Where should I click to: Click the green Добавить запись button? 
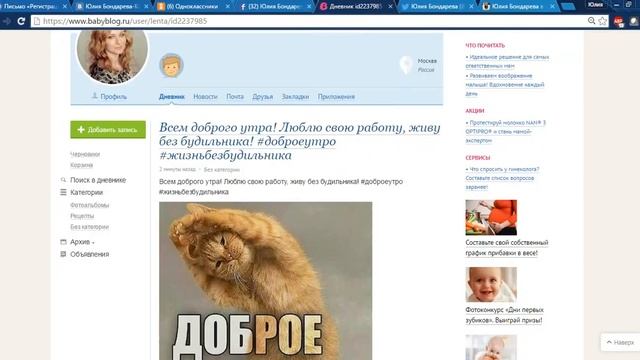pyautogui.click(x=108, y=129)
